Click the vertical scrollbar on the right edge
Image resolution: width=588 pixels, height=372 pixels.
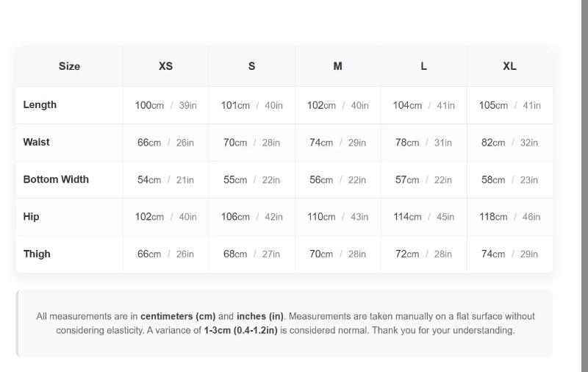(584, 184)
